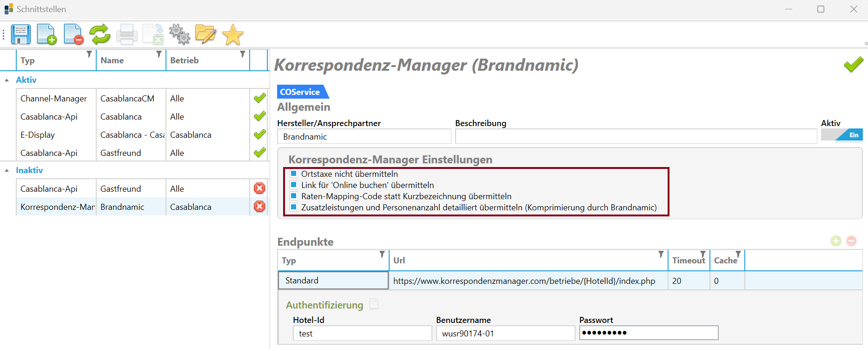
Task: Click the Timeout value 20 cell
Action: 689,281
